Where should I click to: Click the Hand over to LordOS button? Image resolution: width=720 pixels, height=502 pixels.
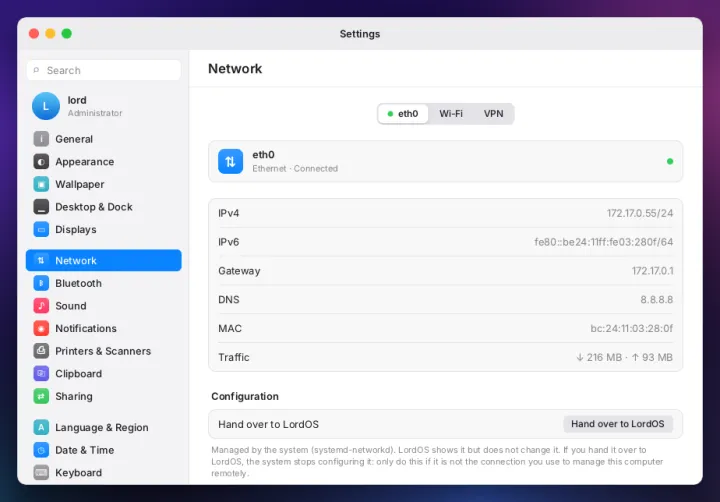(618, 424)
